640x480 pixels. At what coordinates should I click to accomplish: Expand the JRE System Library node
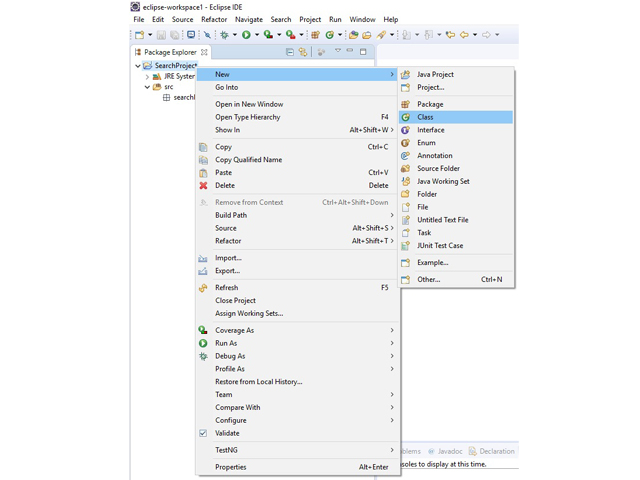tap(147, 76)
